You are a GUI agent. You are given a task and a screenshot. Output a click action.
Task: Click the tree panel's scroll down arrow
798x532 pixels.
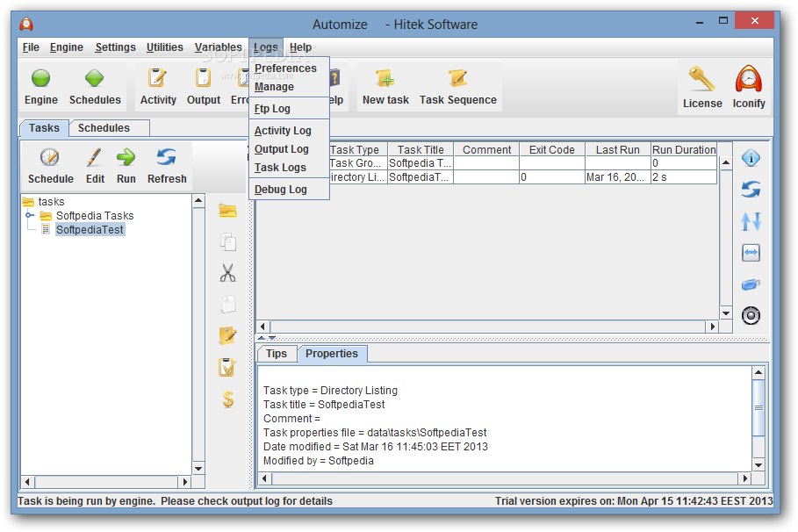[198, 469]
